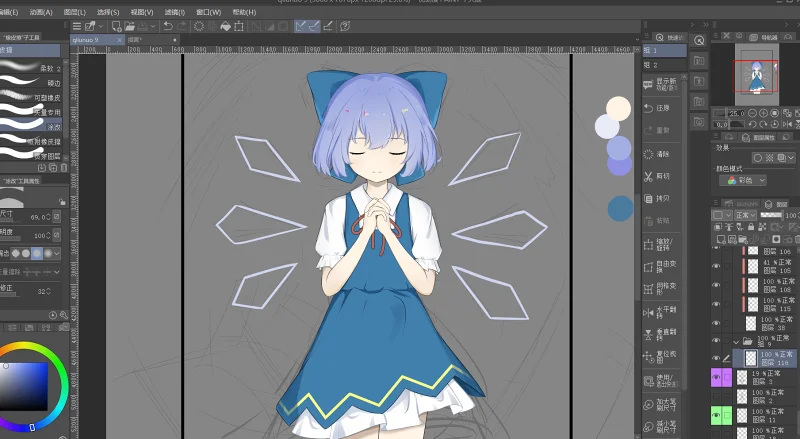Click the stabilization value 32 field
The image size is (800, 439).
click(43, 291)
